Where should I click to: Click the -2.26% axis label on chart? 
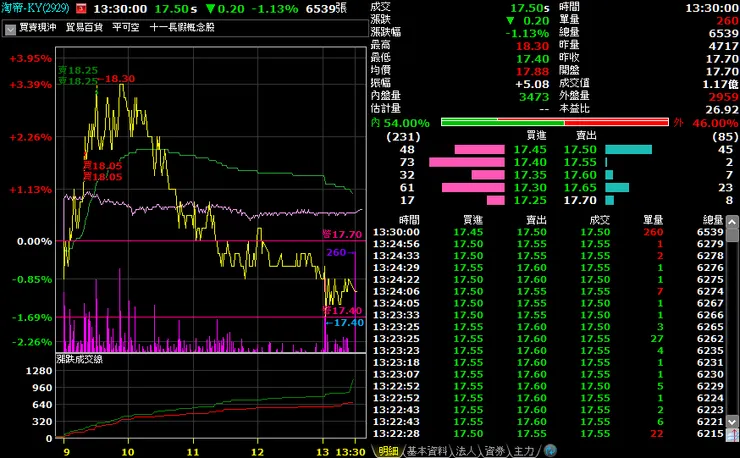point(32,342)
